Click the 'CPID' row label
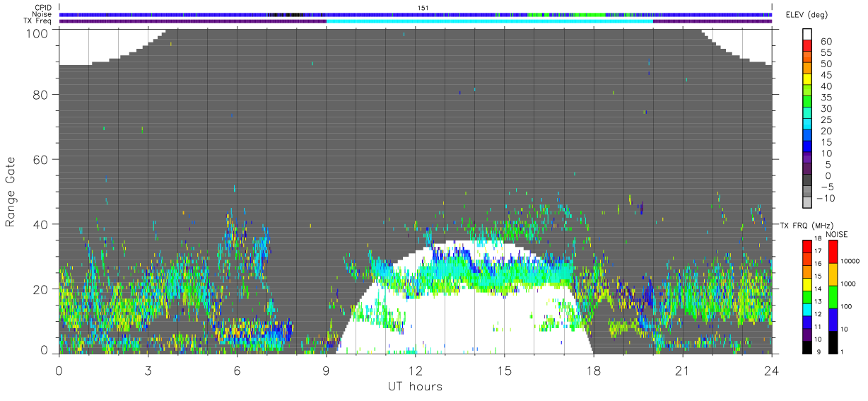This screenshot has width=868, height=401. [42, 8]
